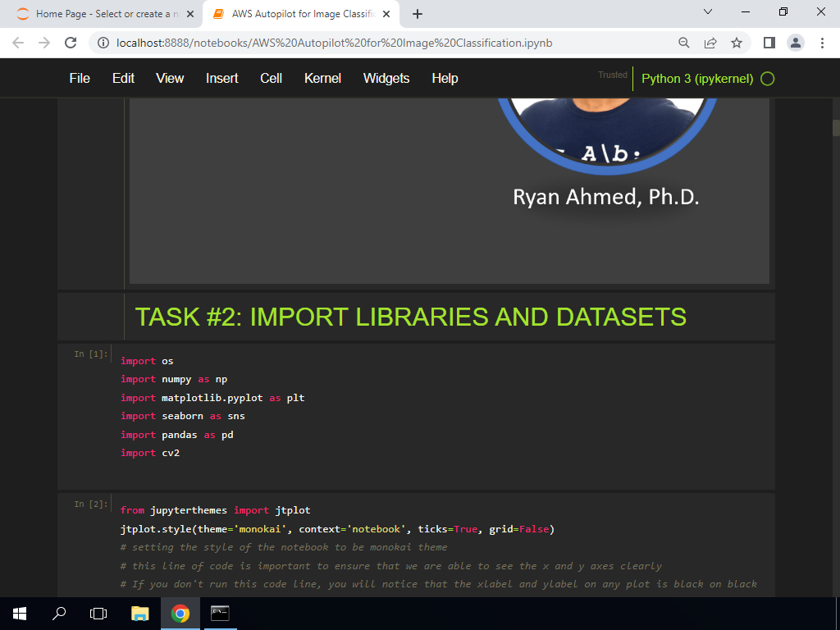Click the 'Ryan Ahmed, Ph.D.' name text
The width and height of the screenshot is (840, 630).
[606, 197]
